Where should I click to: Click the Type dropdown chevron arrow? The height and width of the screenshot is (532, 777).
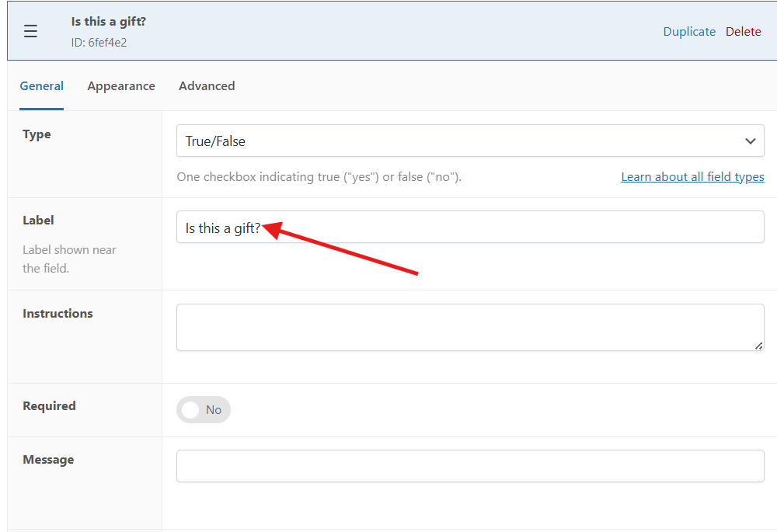750,141
